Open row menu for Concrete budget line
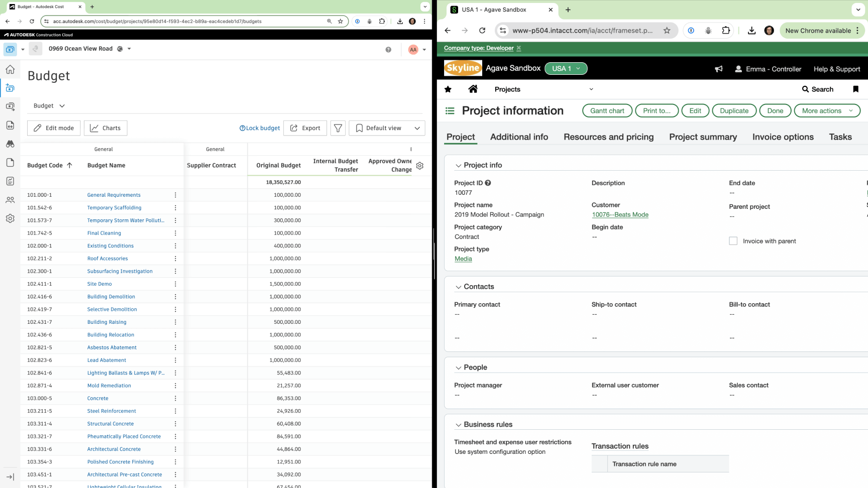This screenshot has height=488, width=868. pyautogui.click(x=175, y=398)
